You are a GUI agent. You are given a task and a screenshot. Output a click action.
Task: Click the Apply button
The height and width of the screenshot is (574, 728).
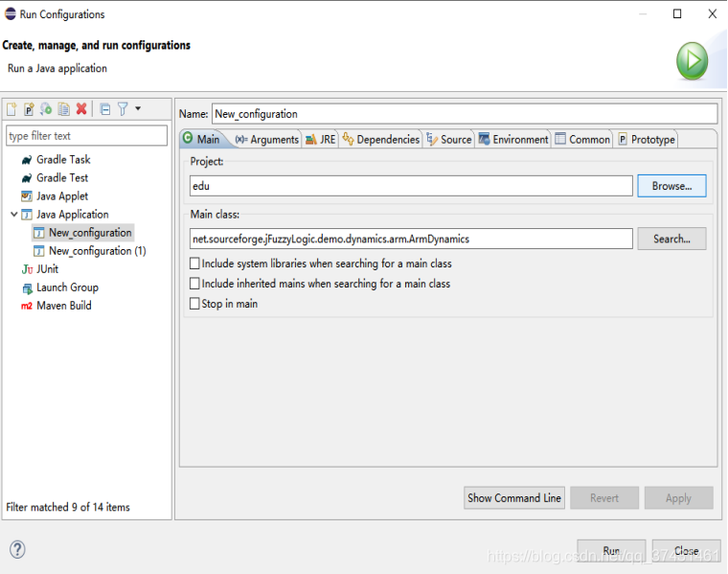678,498
